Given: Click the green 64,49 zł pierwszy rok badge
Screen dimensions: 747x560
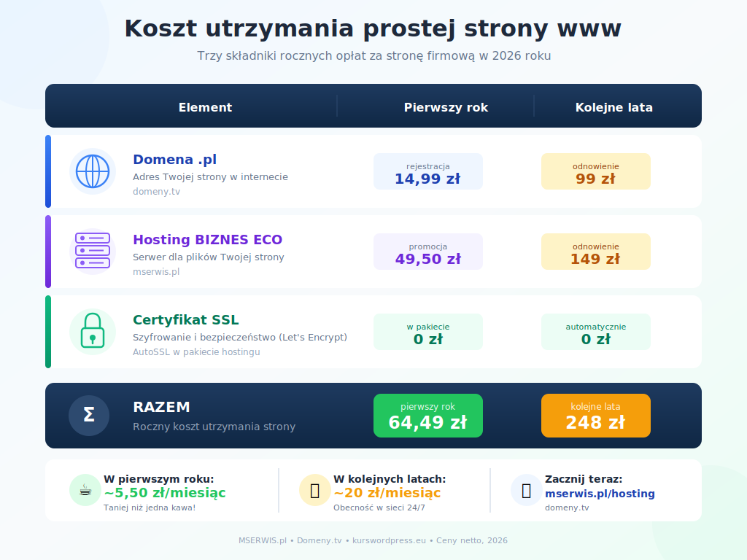Looking at the screenshot, I should click(427, 415).
